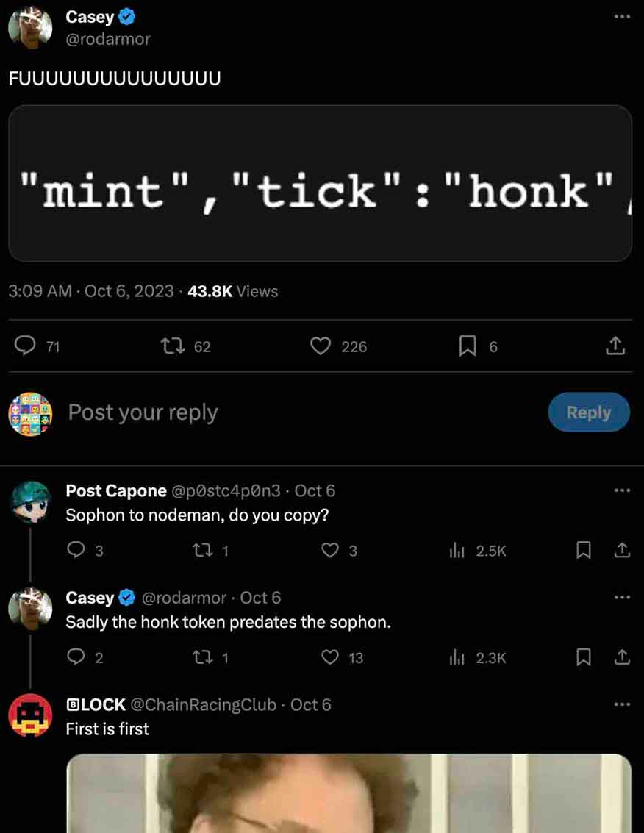Share Casey's honk token reply
The width and height of the screenshot is (644, 833).
622,657
